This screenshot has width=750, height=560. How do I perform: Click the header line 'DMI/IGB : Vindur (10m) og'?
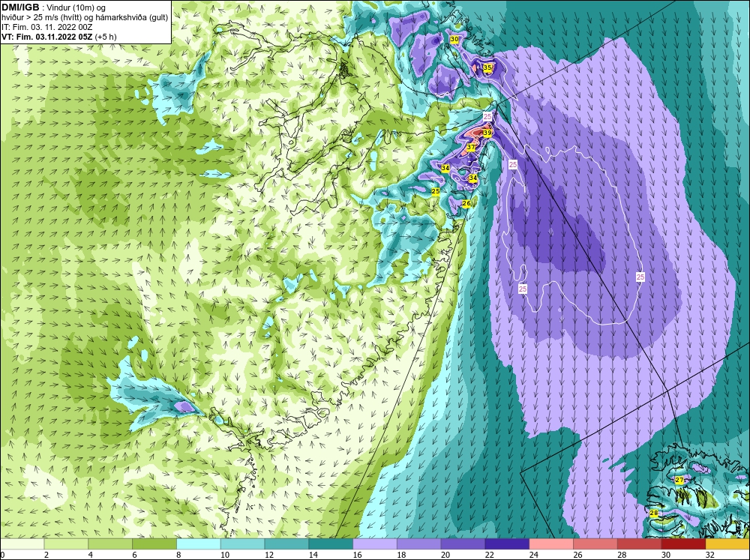click(x=54, y=7)
